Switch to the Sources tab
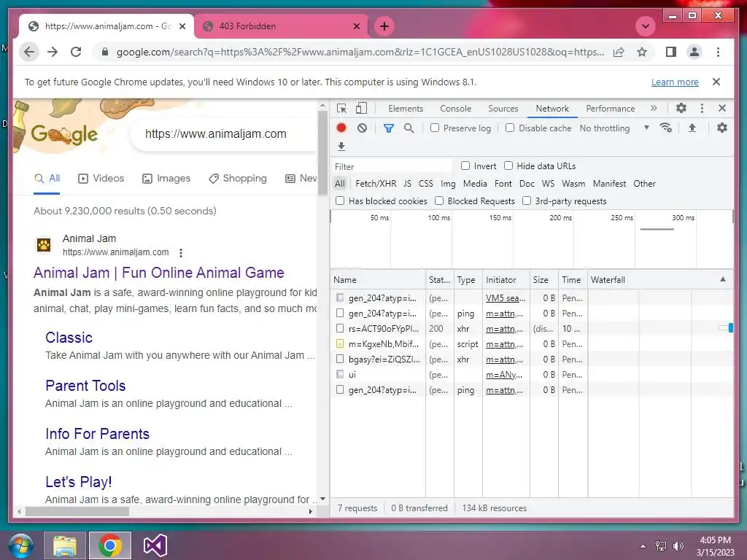This screenshot has width=747, height=560. coord(503,109)
